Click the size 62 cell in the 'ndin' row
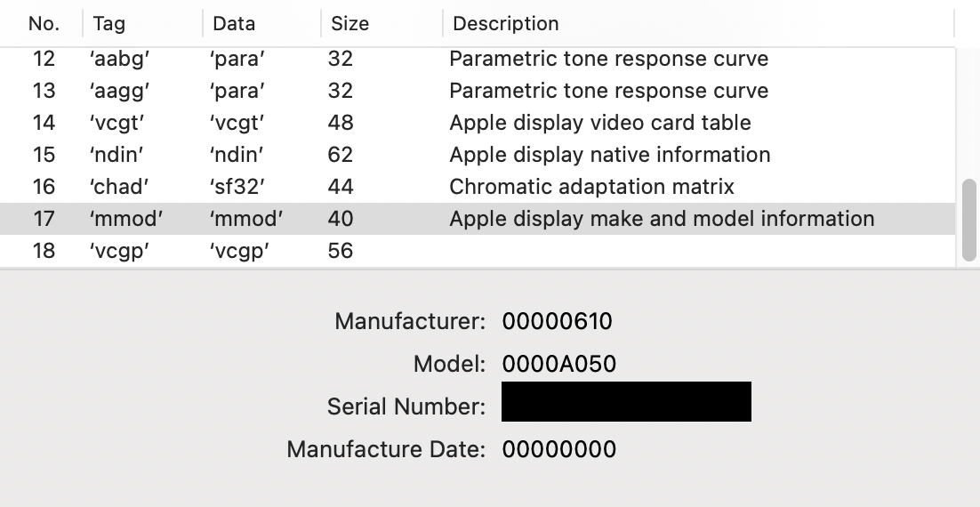Image resolution: width=980 pixels, height=507 pixels. pos(341,156)
